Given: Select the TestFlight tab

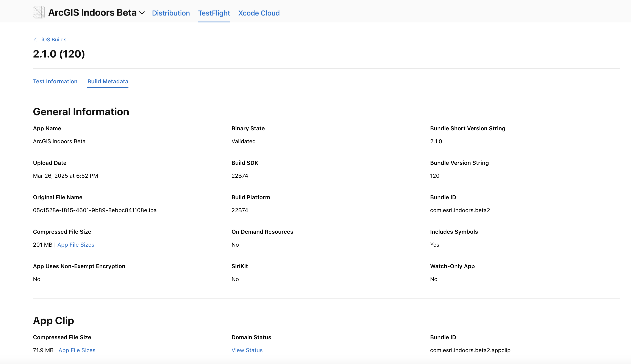Looking at the screenshot, I should point(214,13).
